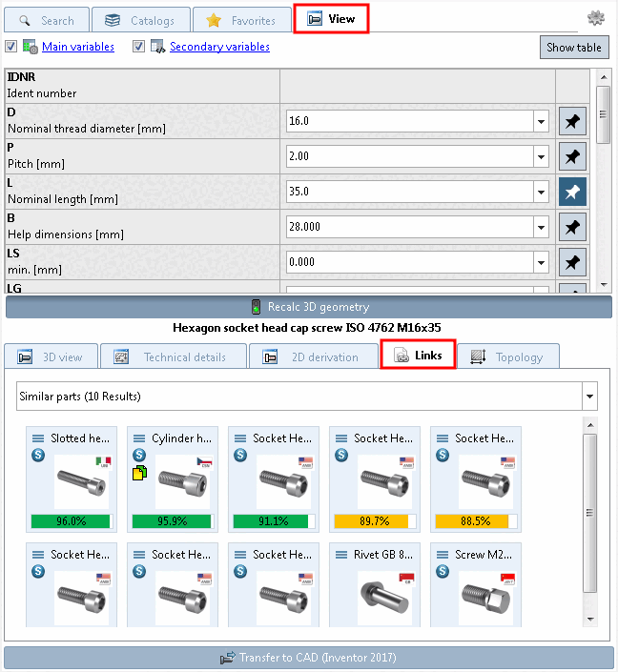Select the Screw M2 part thumbnail

coord(485,598)
